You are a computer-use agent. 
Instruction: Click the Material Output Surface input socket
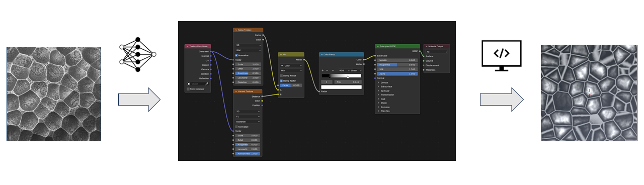pos(424,56)
